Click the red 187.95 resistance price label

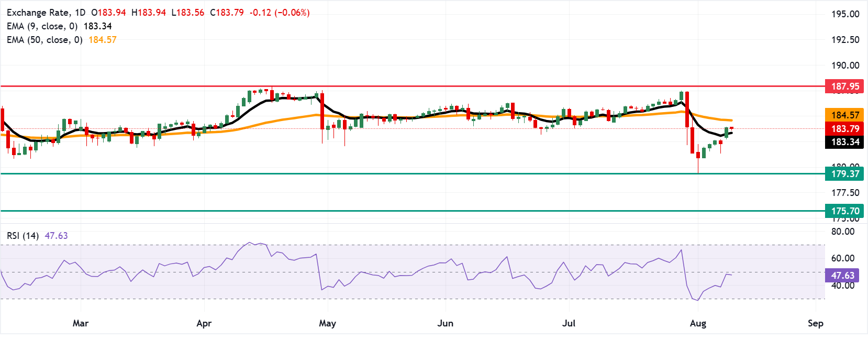coord(845,86)
